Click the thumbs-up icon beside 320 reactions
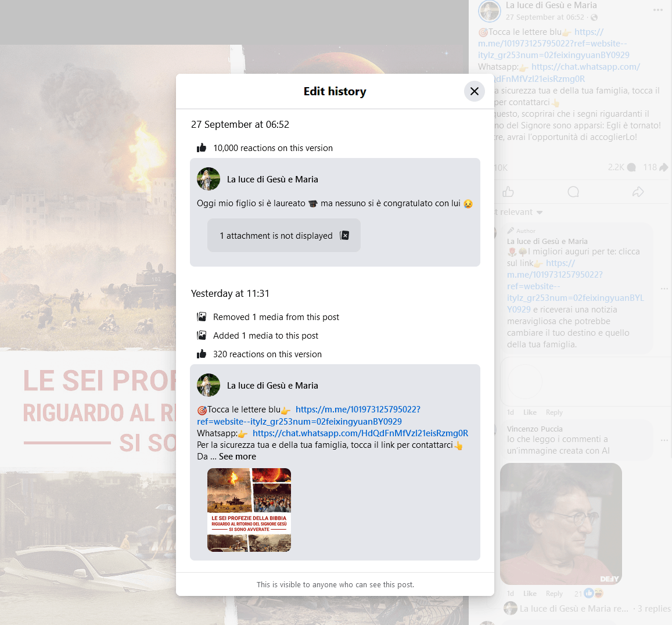 pyautogui.click(x=202, y=354)
